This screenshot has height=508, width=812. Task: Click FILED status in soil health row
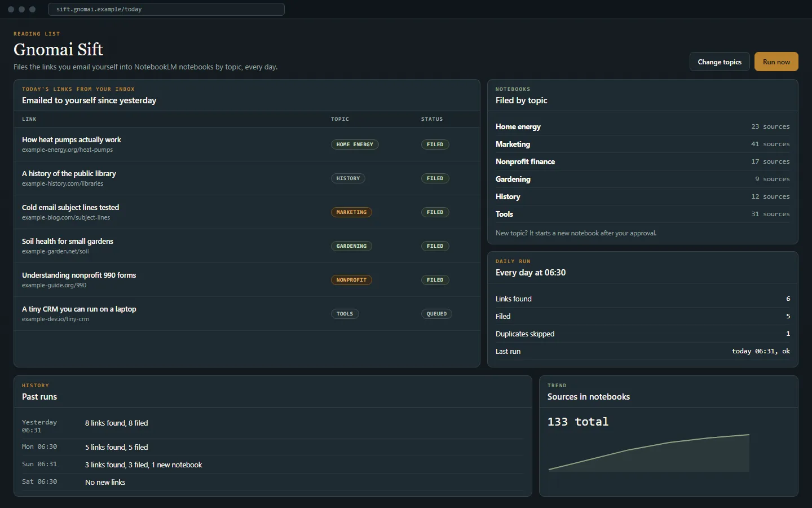[x=435, y=246]
